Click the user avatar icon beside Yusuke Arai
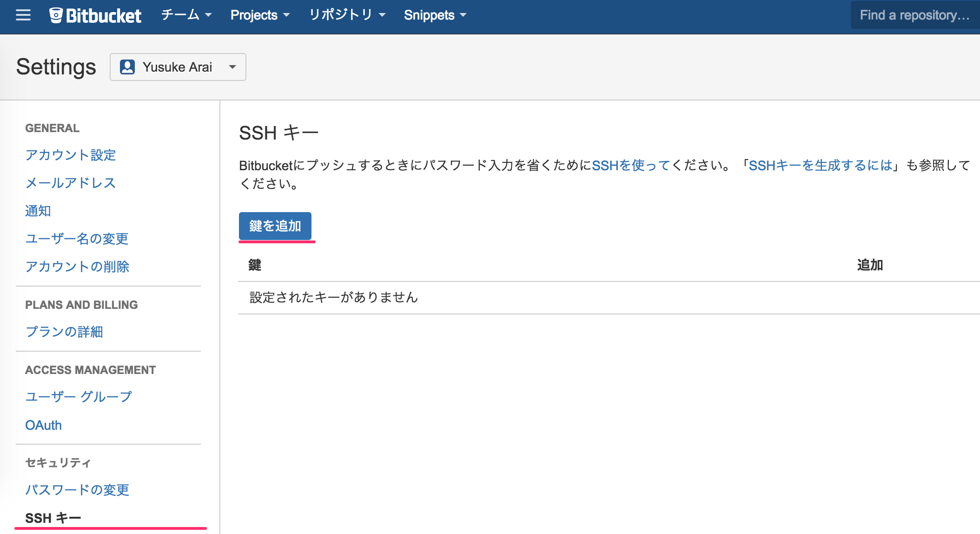This screenshot has width=980, height=534. 127,67
